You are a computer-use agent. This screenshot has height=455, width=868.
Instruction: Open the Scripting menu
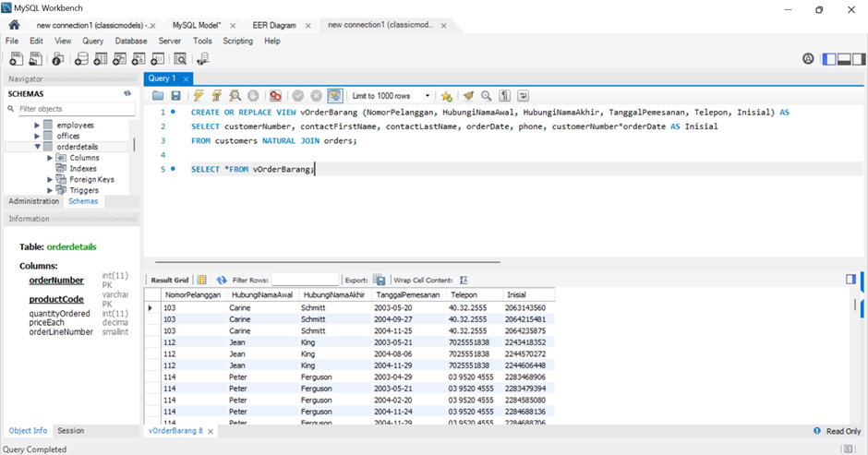click(x=238, y=41)
